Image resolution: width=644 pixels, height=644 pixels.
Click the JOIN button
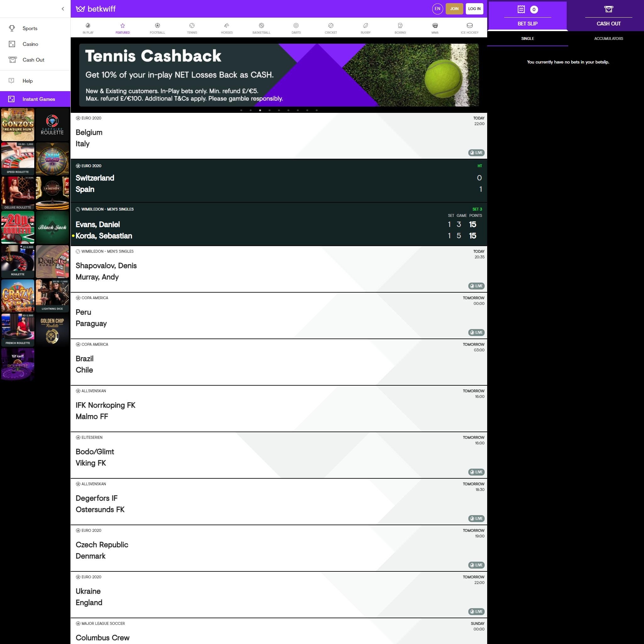[x=454, y=8]
